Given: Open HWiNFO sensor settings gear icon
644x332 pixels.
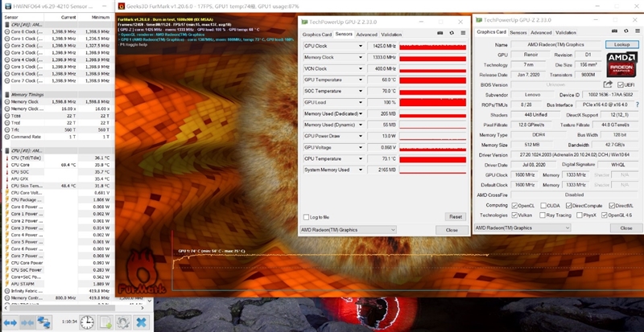Looking at the screenshot, I should tap(123, 322).
